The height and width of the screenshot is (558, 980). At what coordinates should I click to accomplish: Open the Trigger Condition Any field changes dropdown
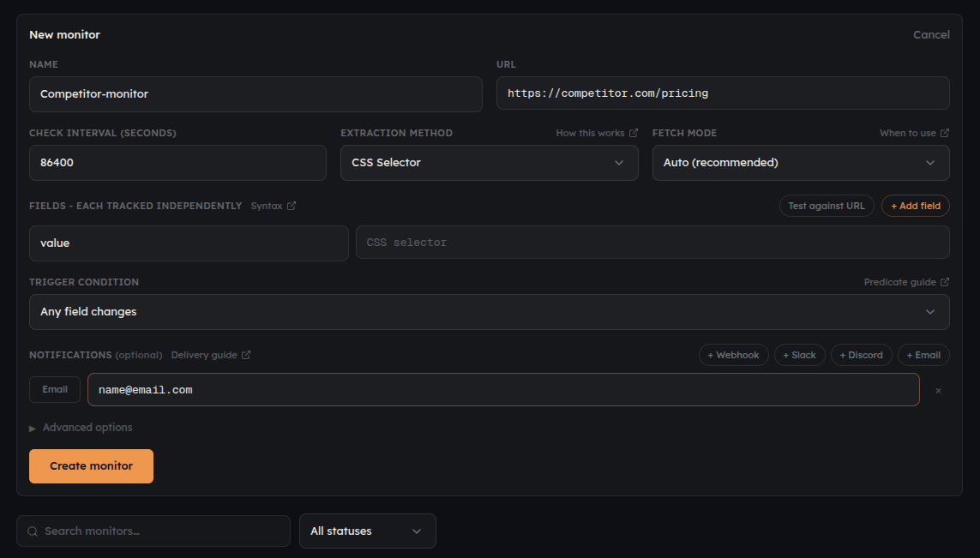tap(490, 312)
